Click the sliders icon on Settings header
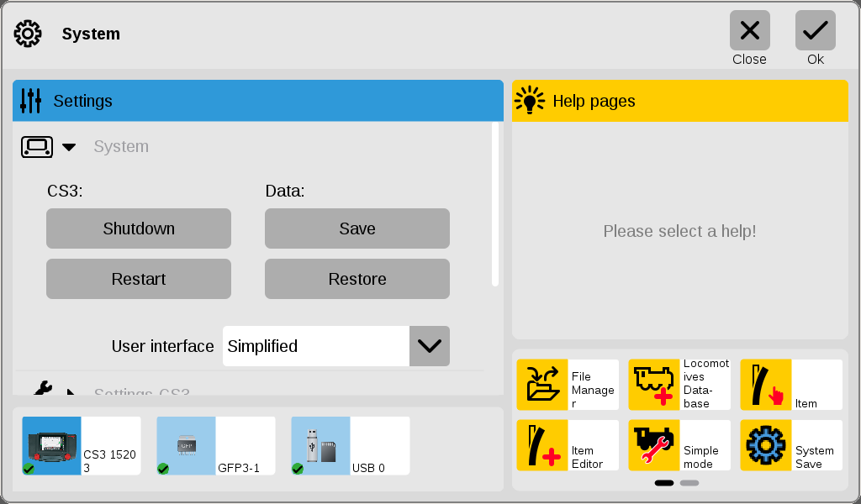The width and height of the screenshot is (861, 504). [x=29, y=100]
